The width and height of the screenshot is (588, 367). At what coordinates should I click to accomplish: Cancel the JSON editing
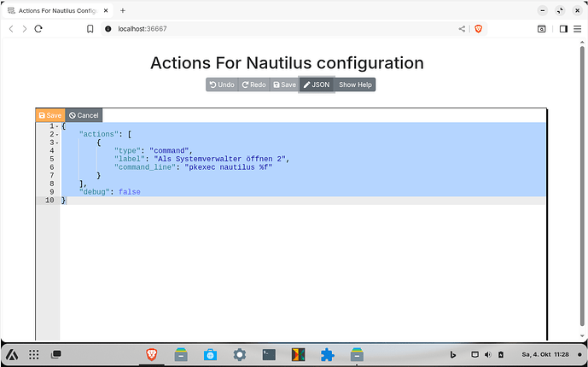pyautogui.click(x=84, y=115)
